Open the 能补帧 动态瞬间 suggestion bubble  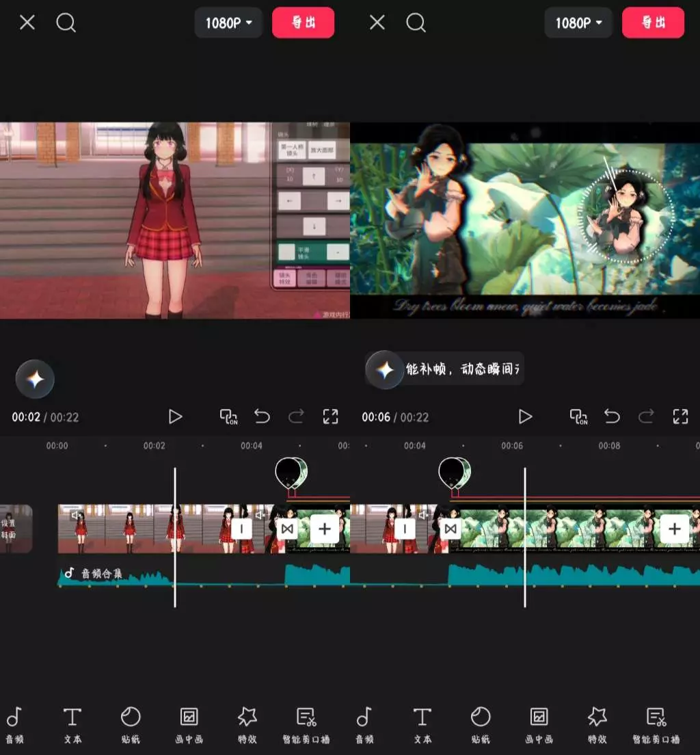click(x=463, y=369)
